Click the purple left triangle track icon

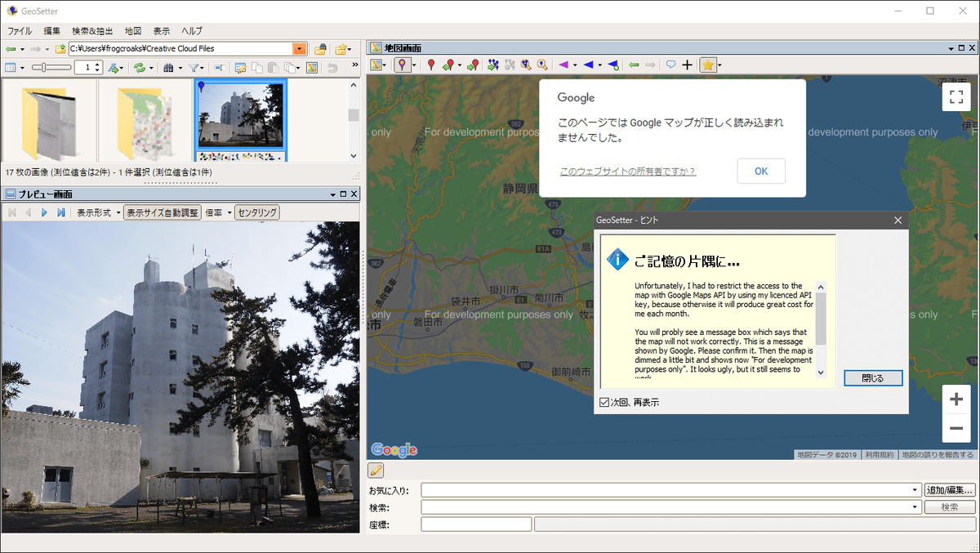point(563,65)
